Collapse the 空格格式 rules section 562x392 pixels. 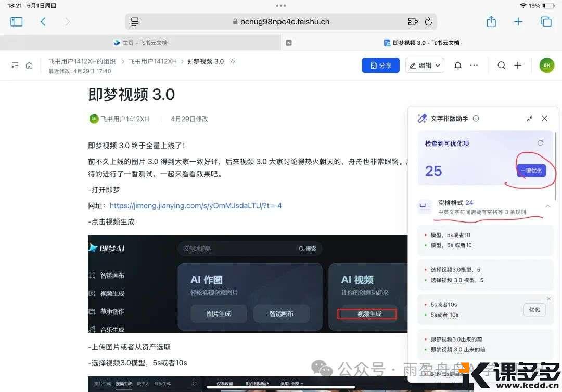[547, 206]
